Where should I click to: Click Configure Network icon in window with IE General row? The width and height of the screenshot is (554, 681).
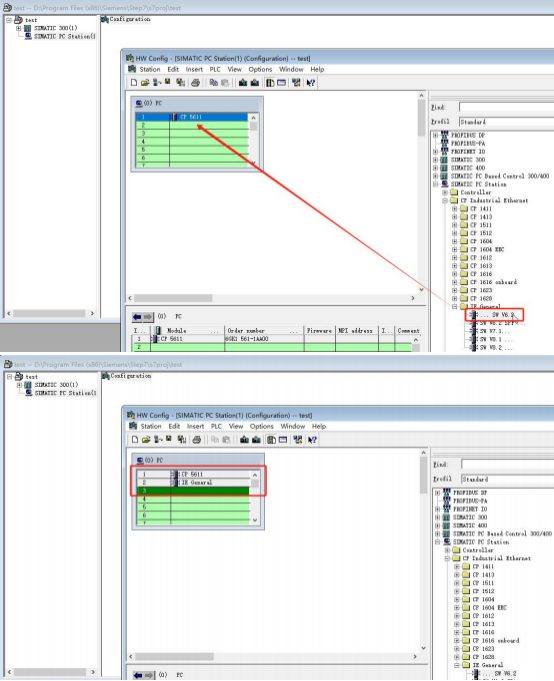[298, 440]
